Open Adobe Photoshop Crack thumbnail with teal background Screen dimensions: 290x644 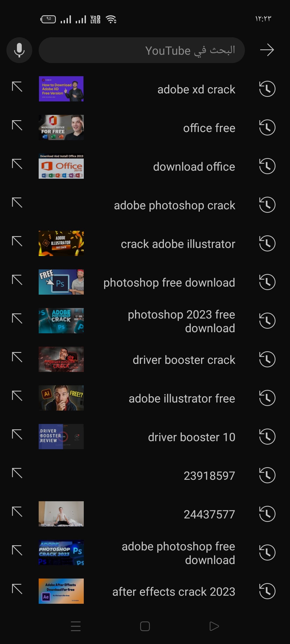[x=61, y=321]
